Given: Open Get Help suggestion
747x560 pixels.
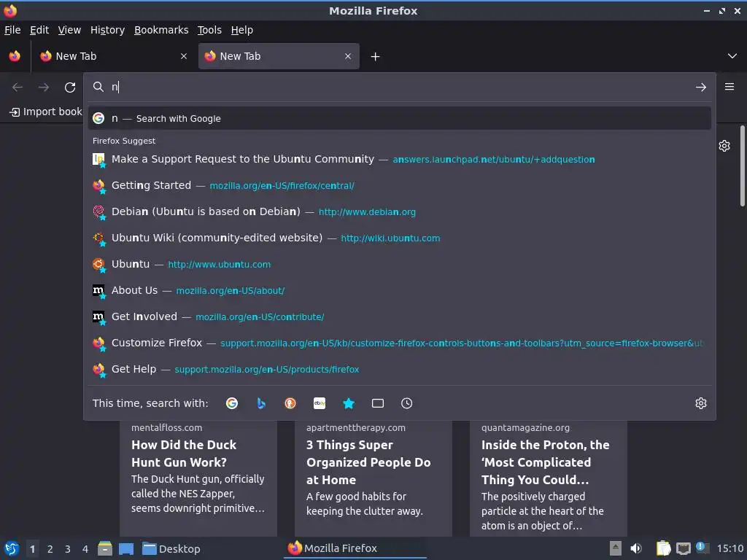Looking at the screenshot, I should [399, 368].
